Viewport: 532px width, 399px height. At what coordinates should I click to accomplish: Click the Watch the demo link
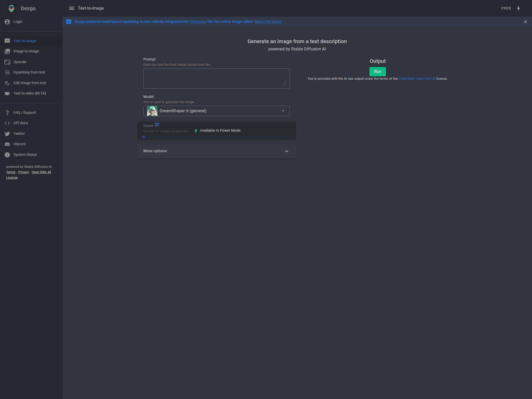[x=268, y=22]
